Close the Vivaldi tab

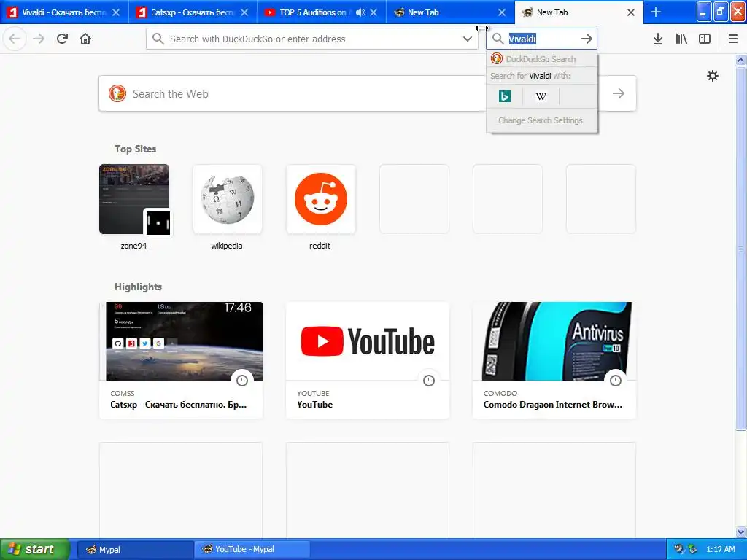116,12
